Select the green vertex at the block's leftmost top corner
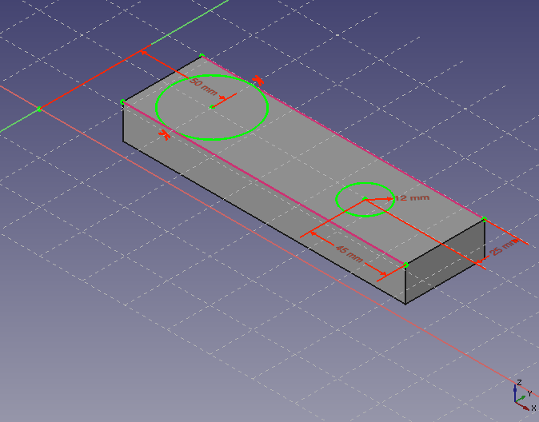Viewport: 539px width, 422px height. pos(123,102)
